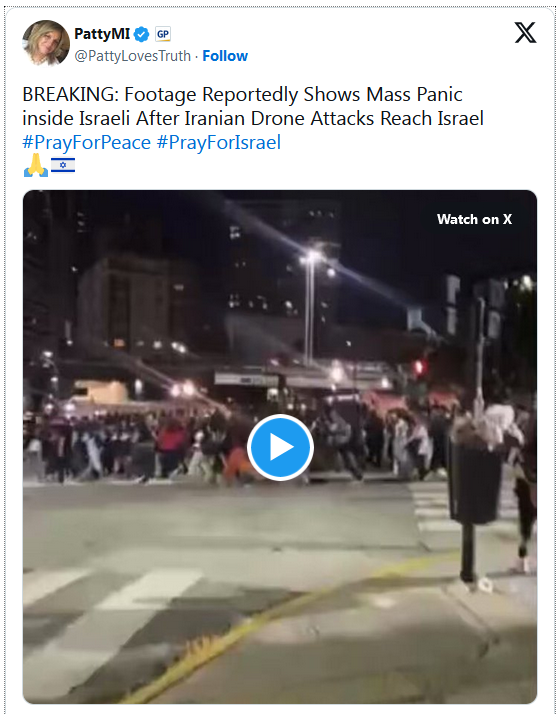Open the #PrayForIsrael hashtag
Screen dimensions: 559x714
click(x=219, y=143)
